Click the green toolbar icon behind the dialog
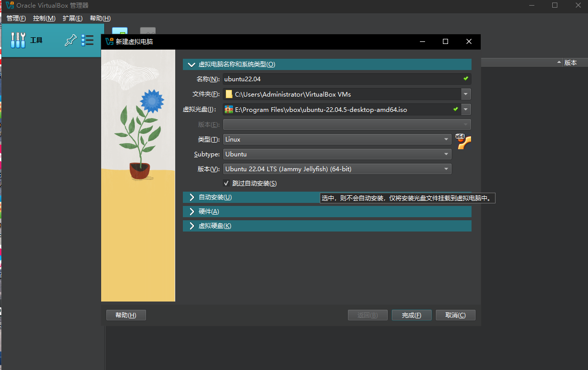The image size is (588, 370). coord(120,31)
